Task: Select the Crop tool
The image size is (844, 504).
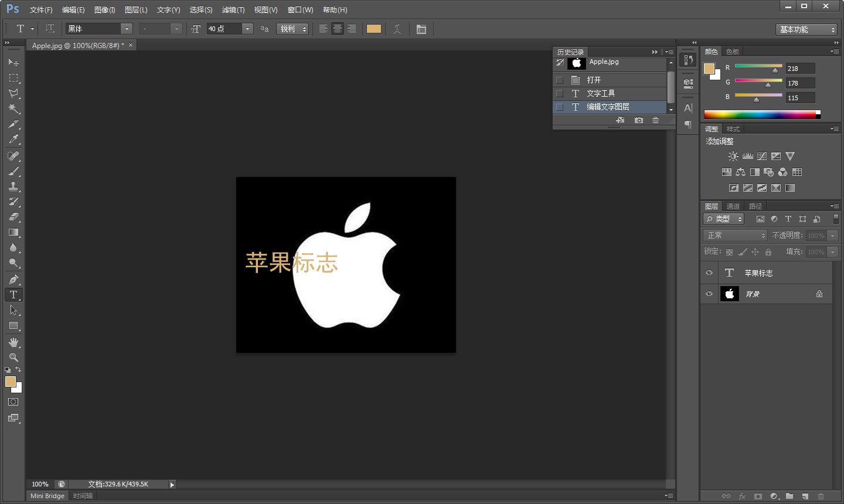Action: [x=13, y=124]
